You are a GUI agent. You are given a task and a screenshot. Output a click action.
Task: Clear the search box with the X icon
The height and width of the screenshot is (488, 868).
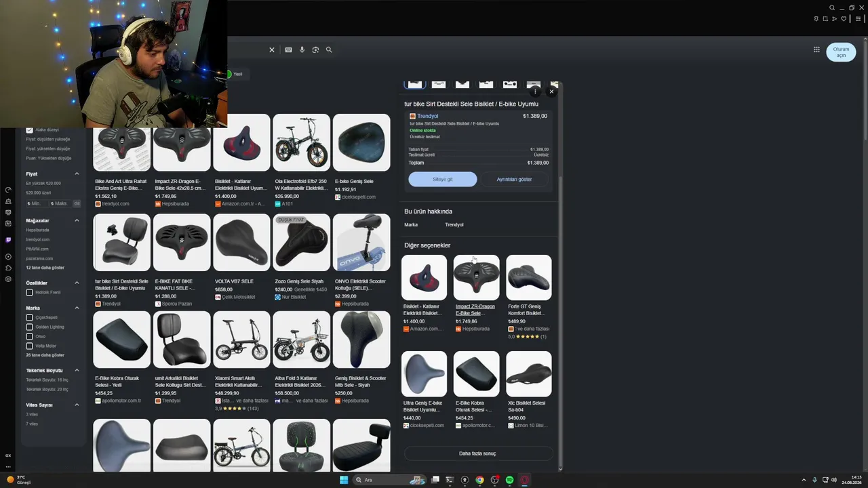(272, 49)
